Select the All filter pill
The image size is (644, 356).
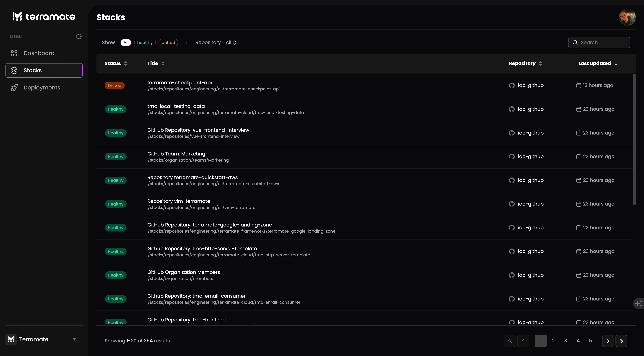click(x=126, y=42)
